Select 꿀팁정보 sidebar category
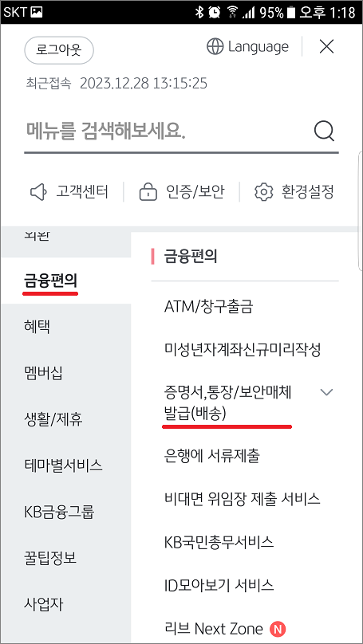363x644 pixels. click(x=50, y=558)
